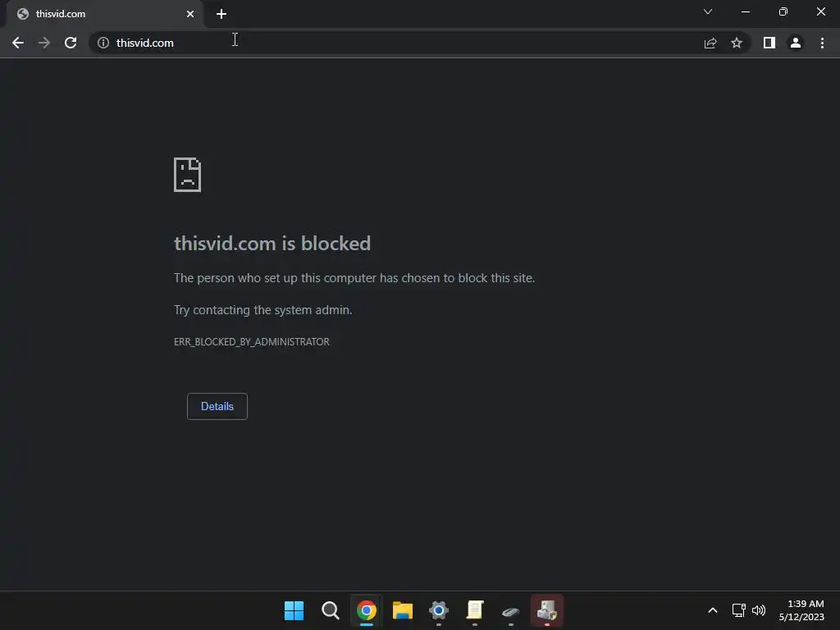Screen dimensions: 840x630
Task: Open the Chrome three-dot menu
Action: (x=822, y=43)
